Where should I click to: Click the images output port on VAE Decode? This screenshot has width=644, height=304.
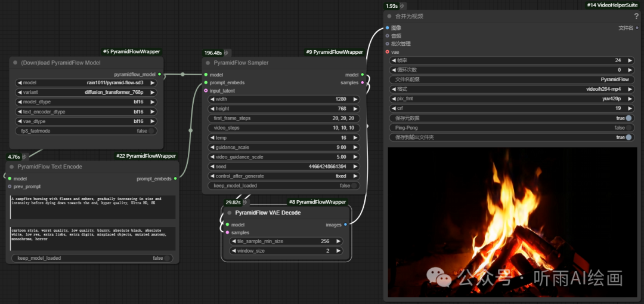click(x=345, y=225)
